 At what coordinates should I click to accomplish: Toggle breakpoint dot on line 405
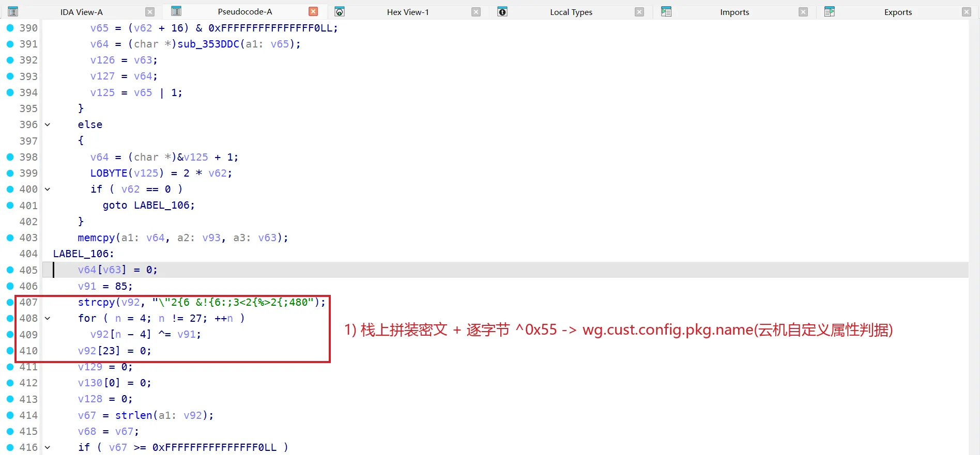(x=10, y=270)
